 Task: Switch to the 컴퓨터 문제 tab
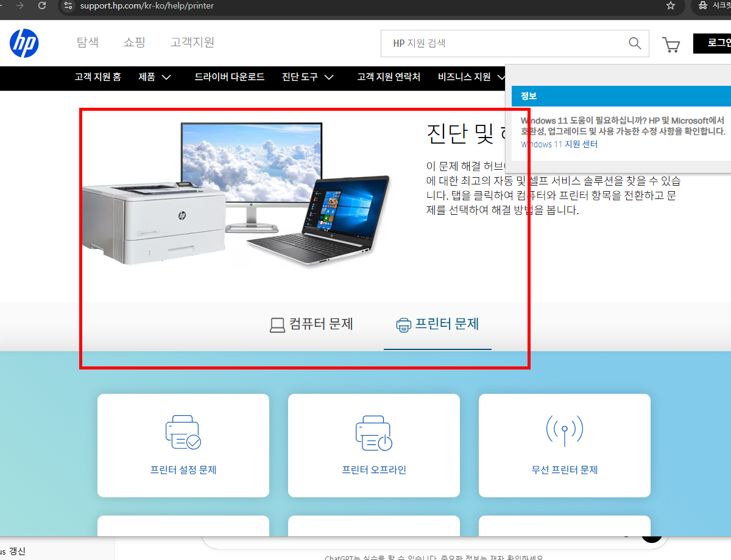[x=311, y=324]
